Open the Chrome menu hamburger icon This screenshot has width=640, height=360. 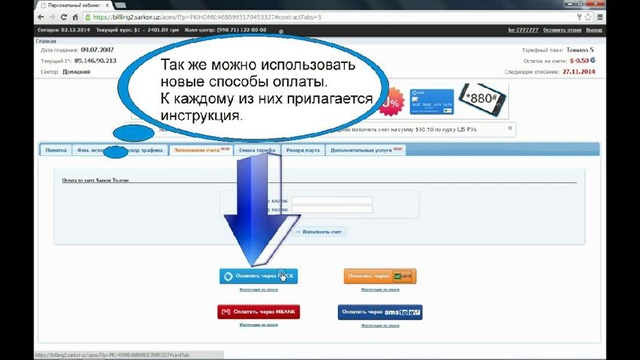tap(600, 17)
